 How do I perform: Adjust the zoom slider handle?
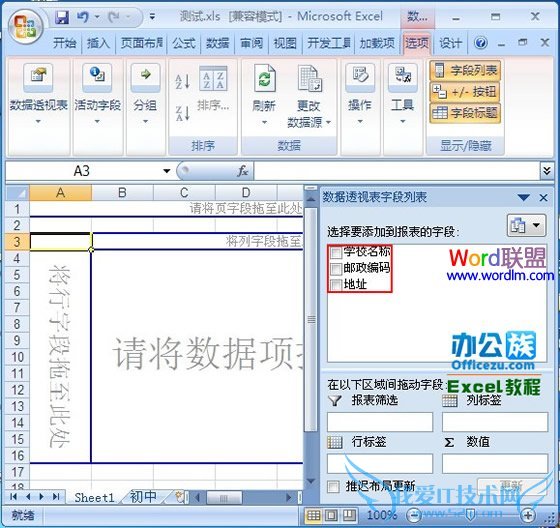coord(470,515)
